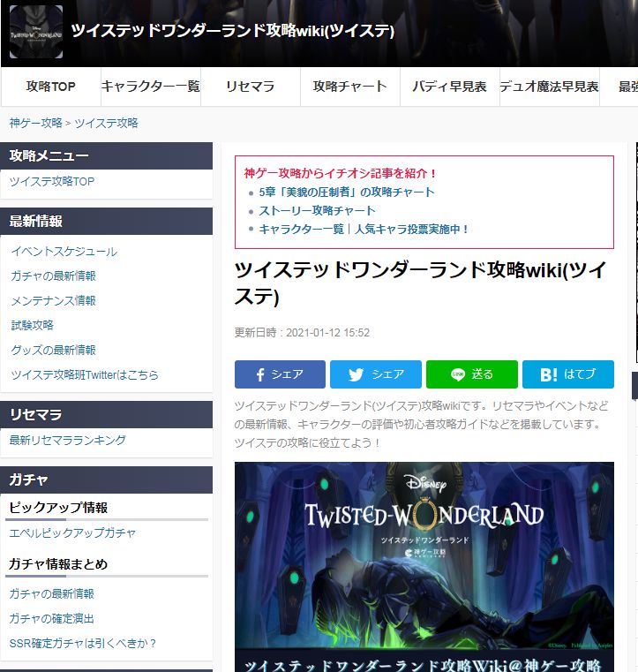Open ツイステ攻略班Twitterはこちら link
The height and width of the screenshot is (672, 638).
(x=85, y=375)
